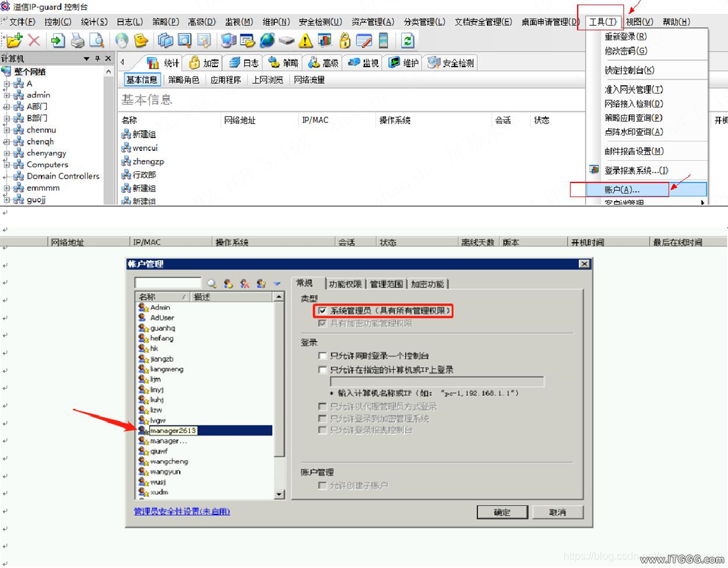Click the 确定 button
The image size is (728, 568).
coord(502,512)
